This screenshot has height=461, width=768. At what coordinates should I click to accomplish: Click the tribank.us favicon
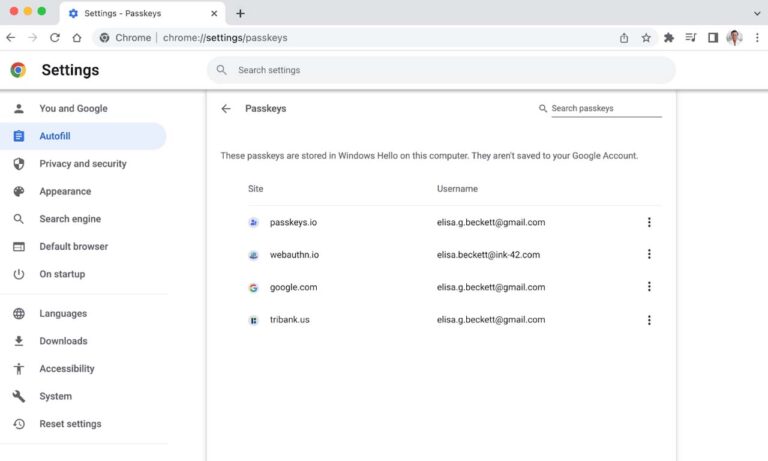(x=253, y=320)
